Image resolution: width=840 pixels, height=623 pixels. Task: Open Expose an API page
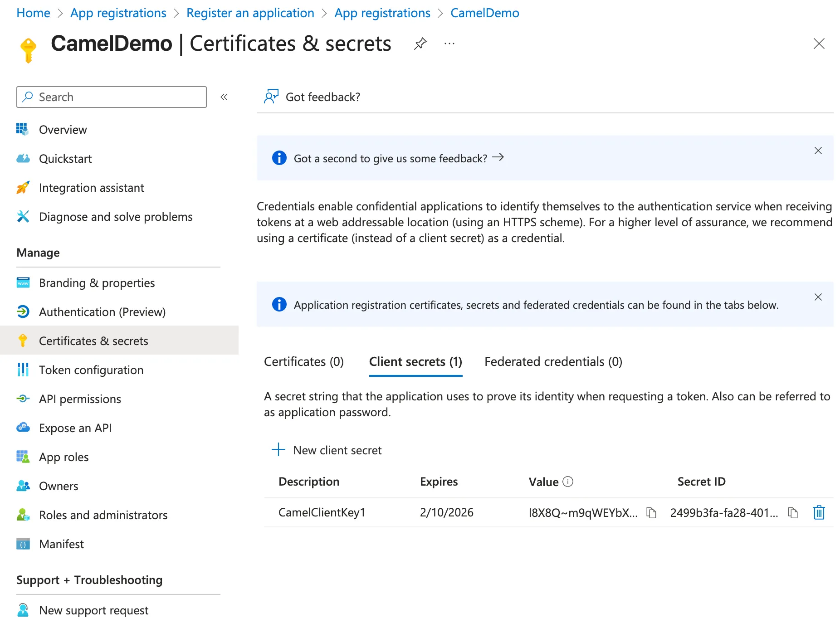[x=75, y=428]
